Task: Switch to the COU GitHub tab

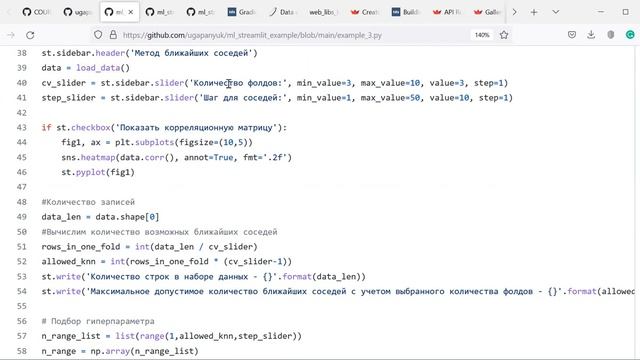Action: 37,12
